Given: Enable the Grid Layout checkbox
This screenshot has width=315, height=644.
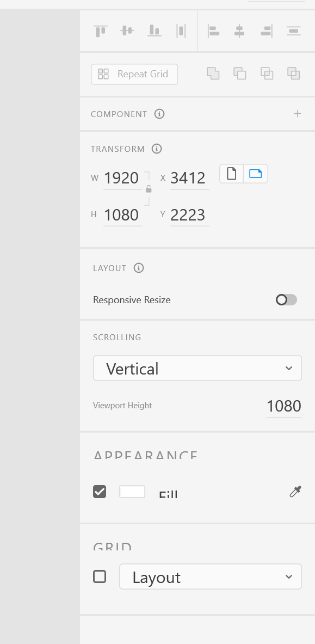Looking at the screenshot, I should [x=100, y=576].
